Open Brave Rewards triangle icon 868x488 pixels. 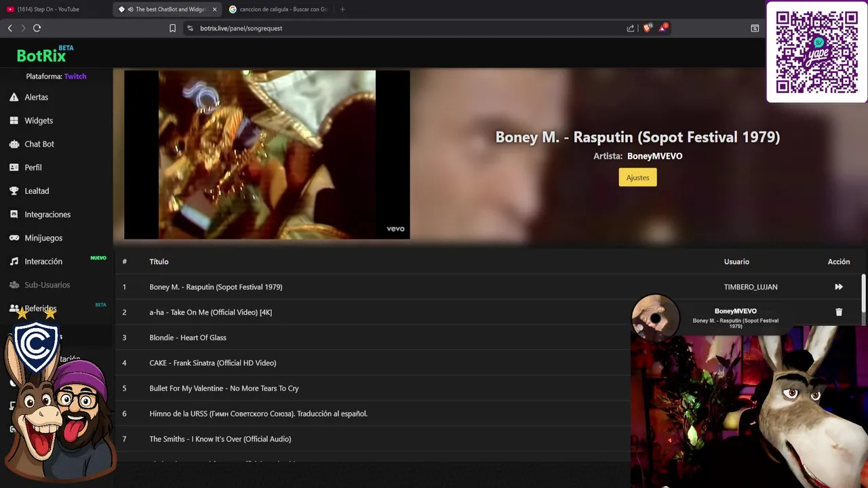[x=663, y=28]
